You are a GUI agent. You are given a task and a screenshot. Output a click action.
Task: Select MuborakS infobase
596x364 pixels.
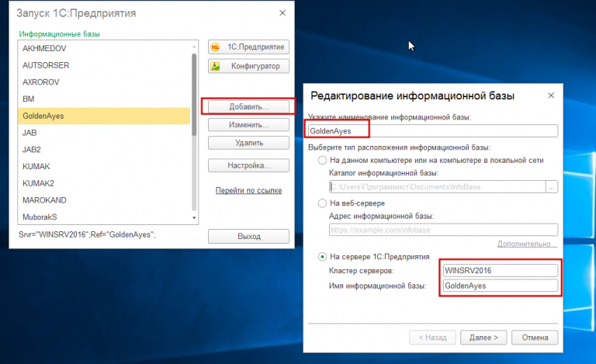104,217
